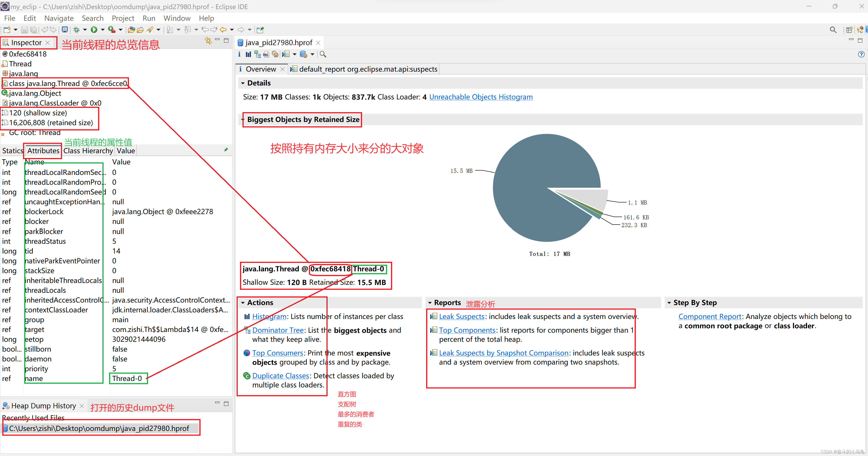
Task: Click pie chart segment for 15.5 MB object
Action: coord(534,184)
